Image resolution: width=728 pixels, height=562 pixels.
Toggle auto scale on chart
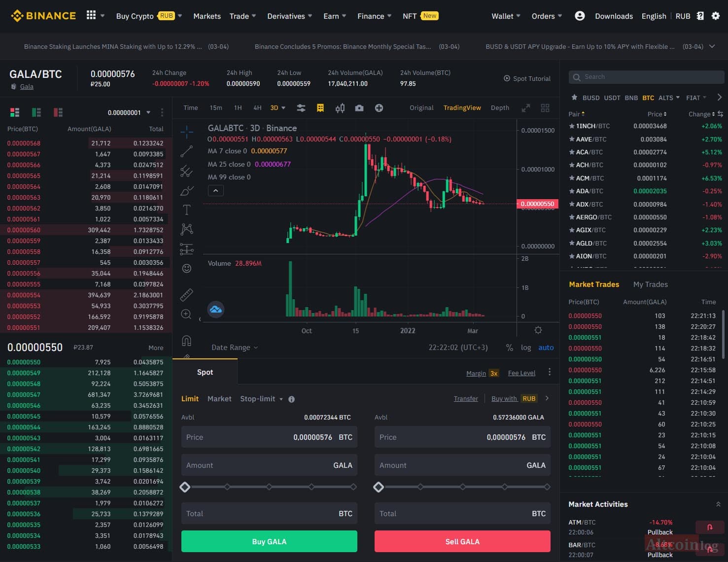click(546, 348)
